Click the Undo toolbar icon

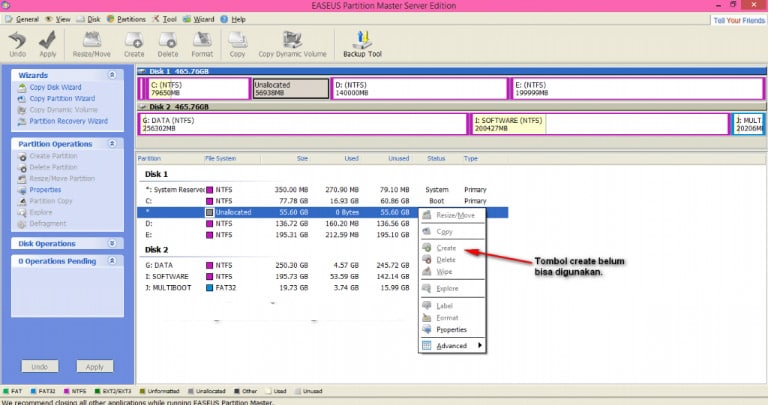click(18, 44)
